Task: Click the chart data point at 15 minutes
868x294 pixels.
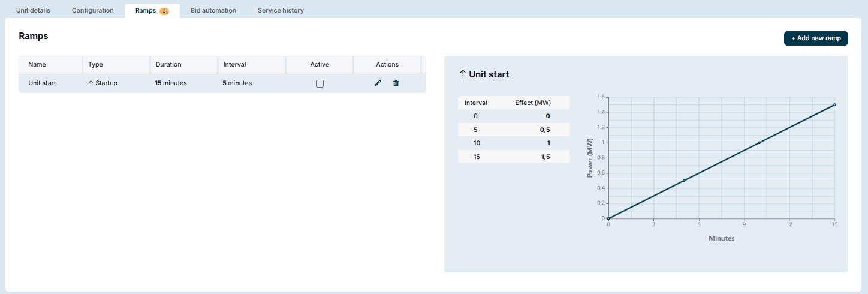Action: (834, 104)
